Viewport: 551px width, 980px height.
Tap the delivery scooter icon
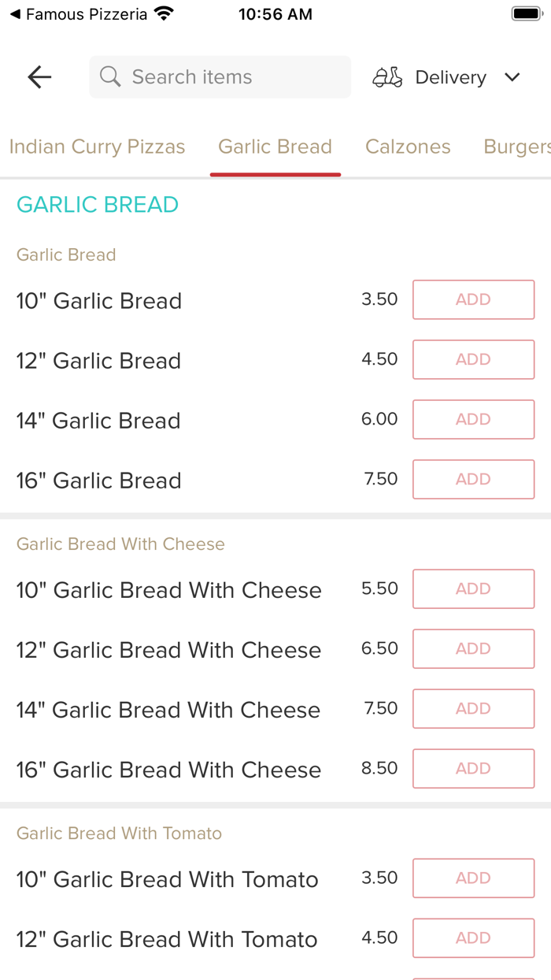pos(387,77)
